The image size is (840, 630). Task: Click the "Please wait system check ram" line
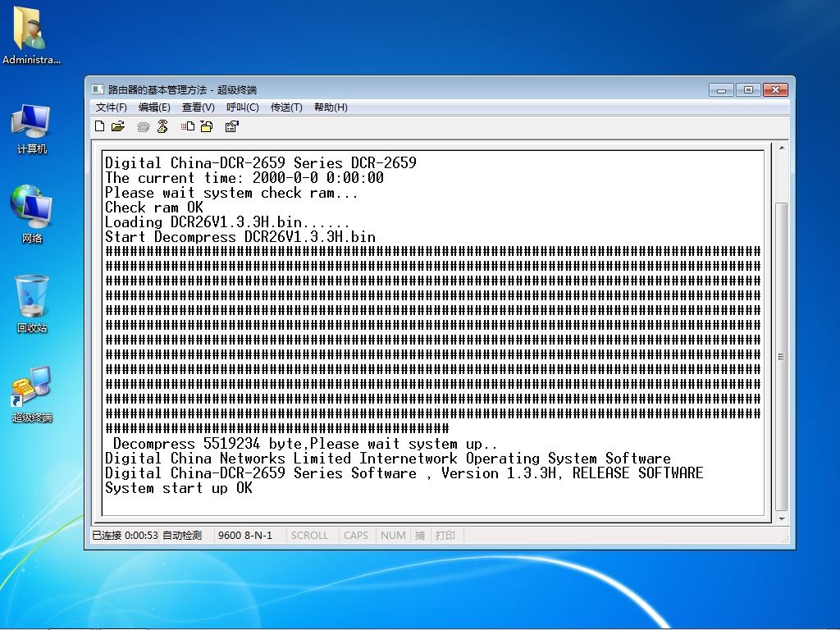231,193
